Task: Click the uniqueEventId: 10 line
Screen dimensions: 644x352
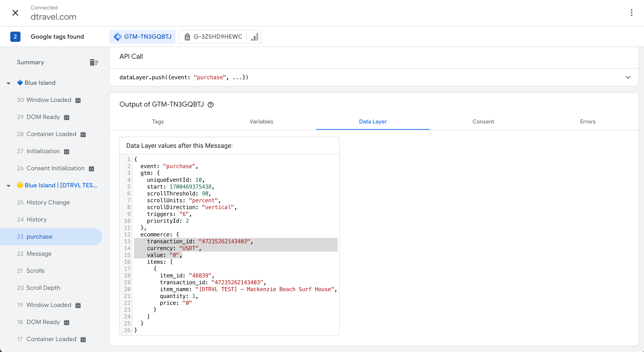Action: coord(176,180)
